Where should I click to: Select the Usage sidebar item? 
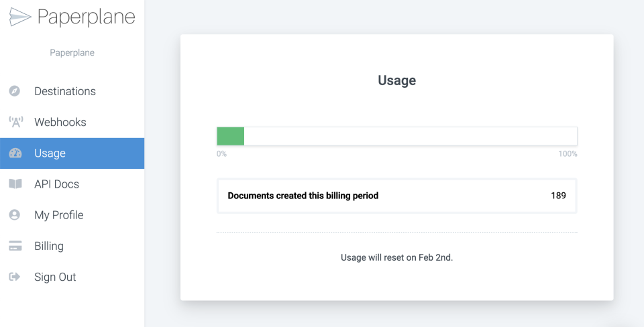[50, 153]
